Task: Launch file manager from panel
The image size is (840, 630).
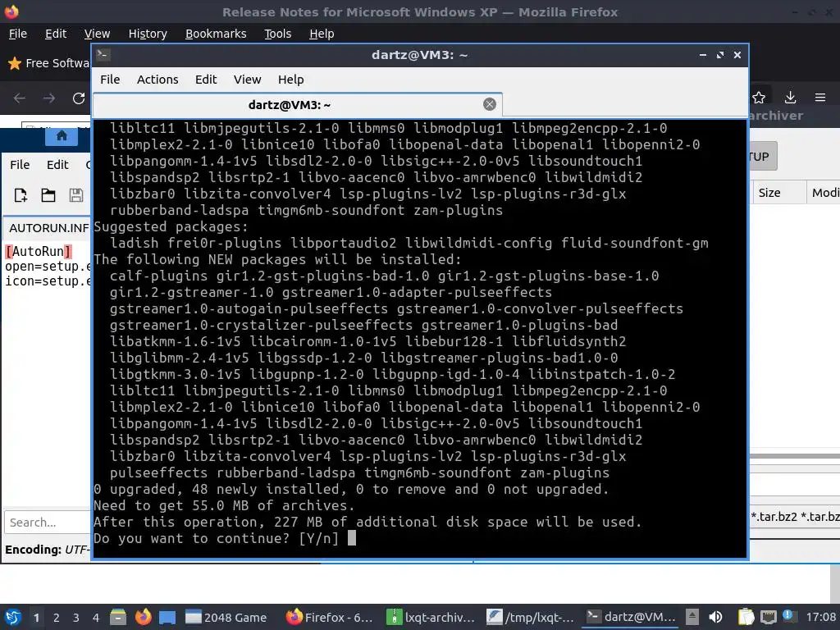Action: click(x=118, y=617)
